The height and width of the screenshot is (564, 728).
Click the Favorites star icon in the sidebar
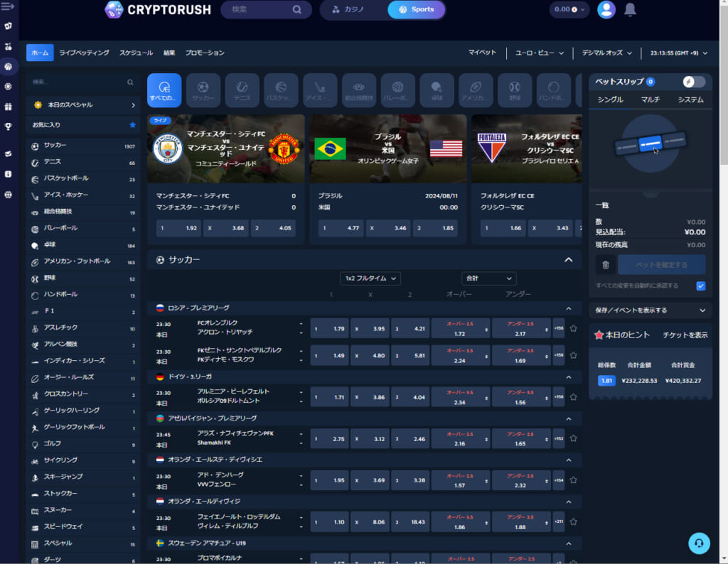pyautogui.click(x=133, y=125)
